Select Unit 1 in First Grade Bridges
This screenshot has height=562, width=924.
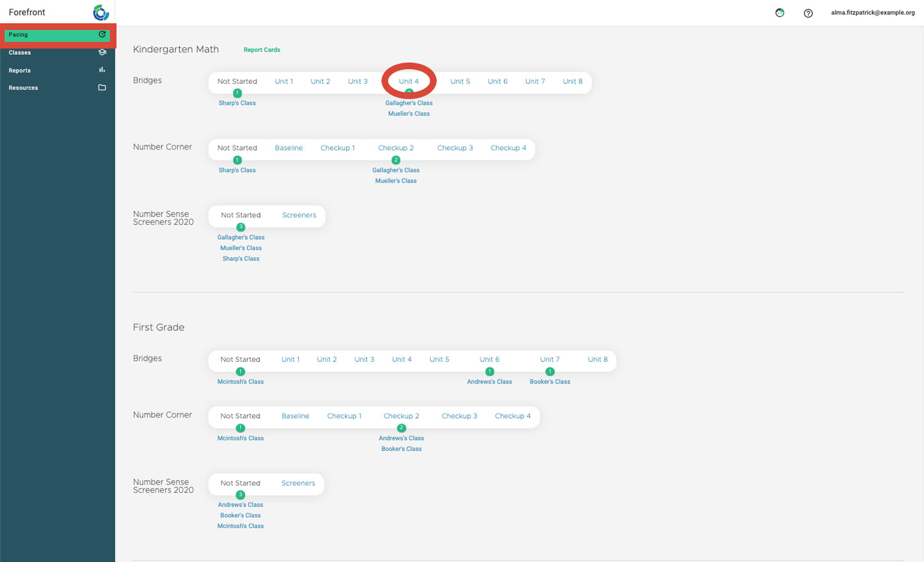click(291, 359)
